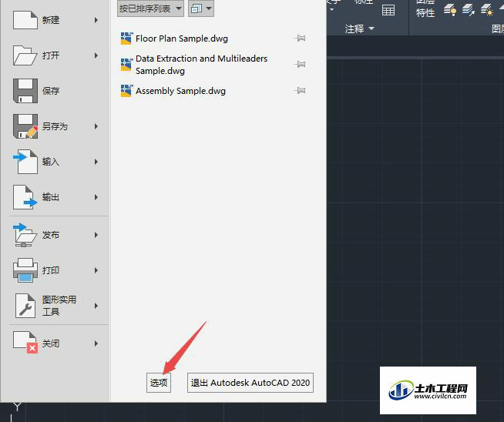504x422 pixels.
Task: Expand the 新建 submenu arrow
Action: (96, 20)
